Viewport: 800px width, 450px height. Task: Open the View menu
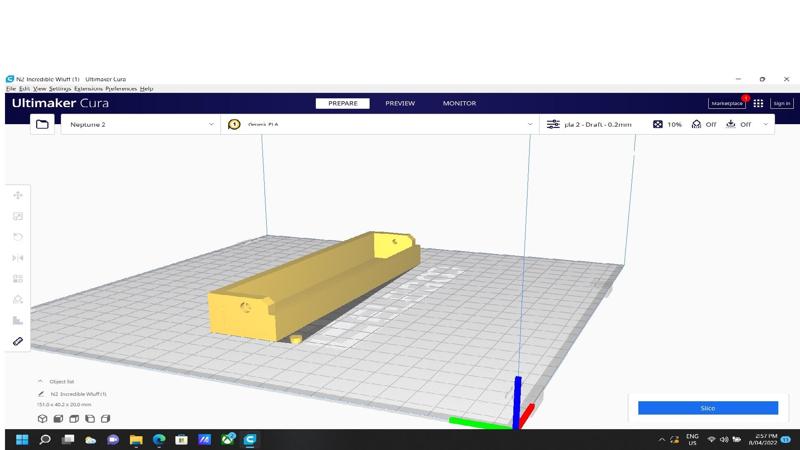pyautogui.click(x=39, y=89)
